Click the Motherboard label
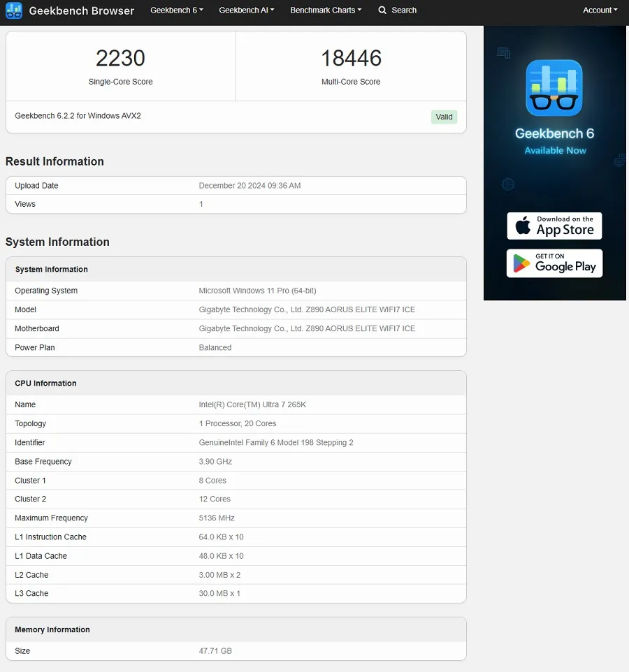This screenshot has width=629, height=672. point(37,328)
